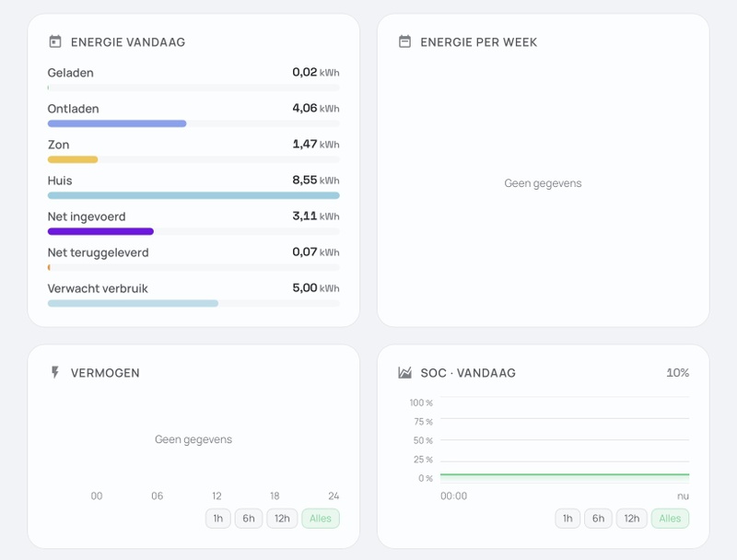Click the Huis energy bar
The width and height of the screenshot is (737, 560).
[193, 195]
